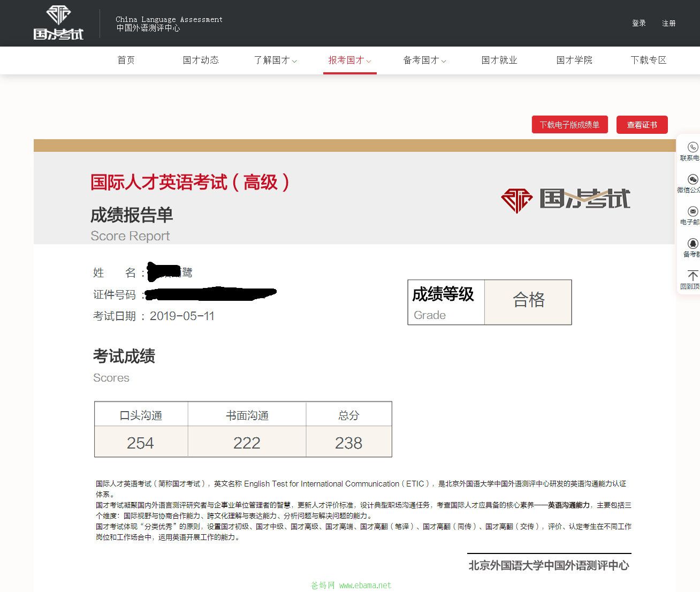Open the 下载专区 download section
This screenshot has width=700, height=592.
tap(649, 60)
